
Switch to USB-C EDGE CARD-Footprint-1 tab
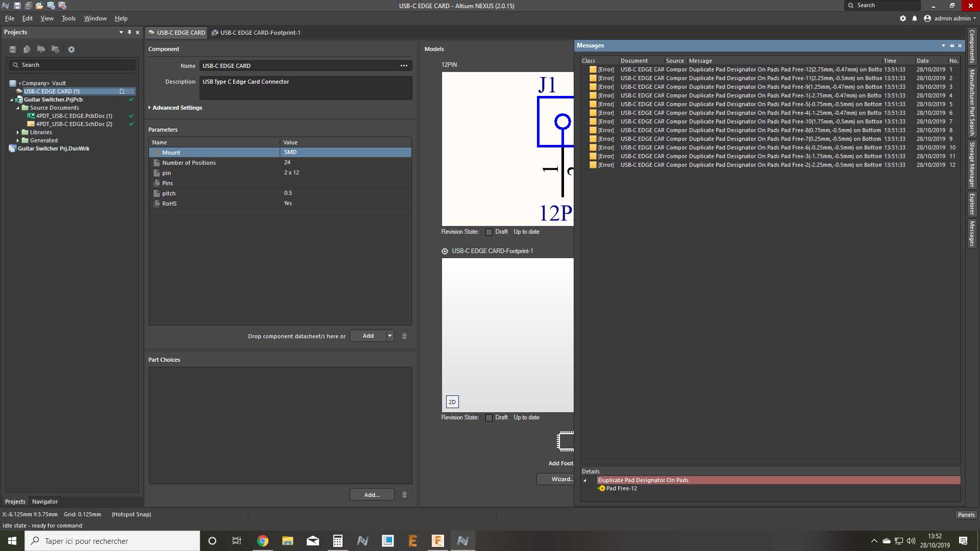tap(259, 33)
